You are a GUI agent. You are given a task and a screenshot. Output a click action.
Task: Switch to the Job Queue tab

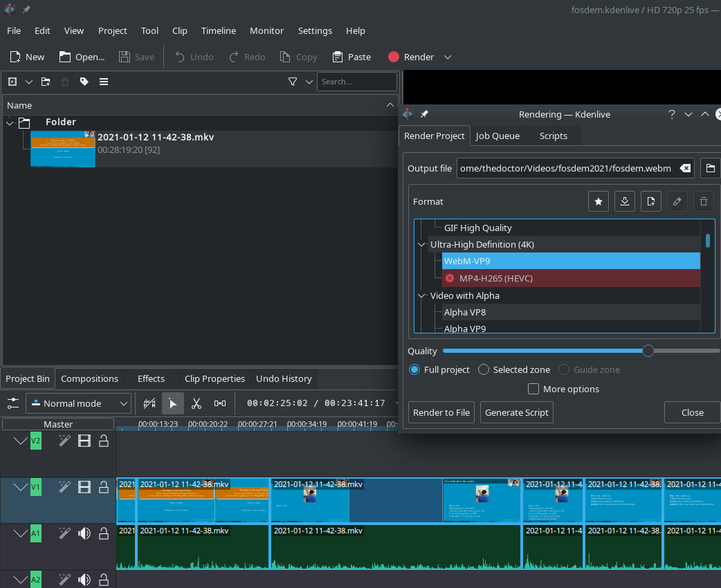tap(498, 136)
